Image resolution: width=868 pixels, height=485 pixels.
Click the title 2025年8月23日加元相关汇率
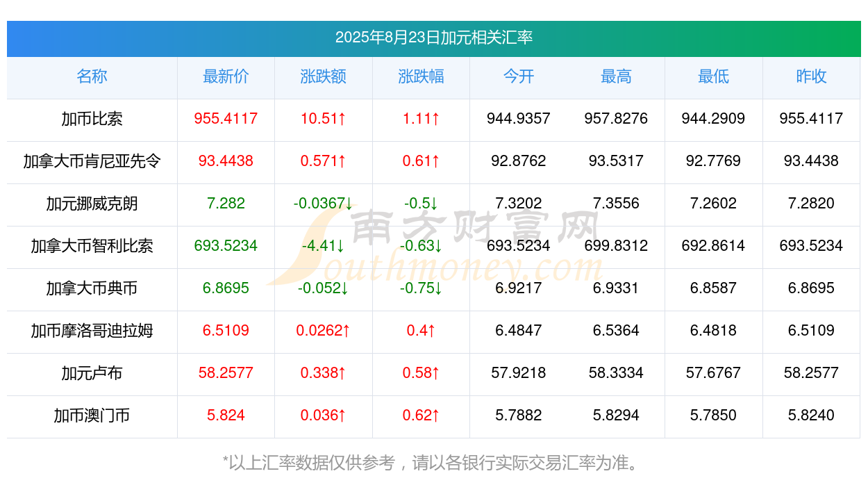click(x=434, y=38)
